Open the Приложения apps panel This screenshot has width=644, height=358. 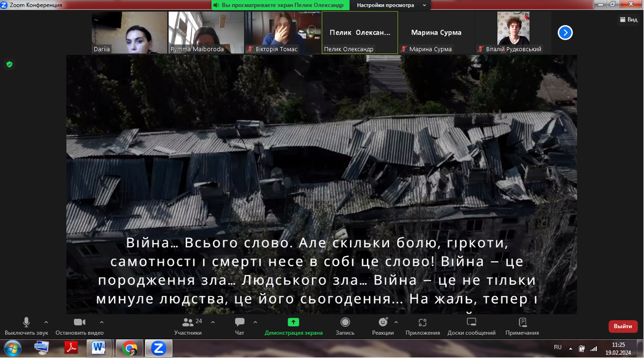(x=422, y=326)
